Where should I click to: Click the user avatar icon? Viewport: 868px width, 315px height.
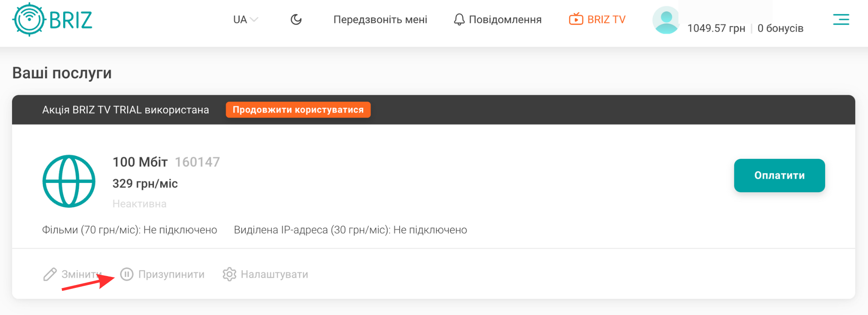666,20
